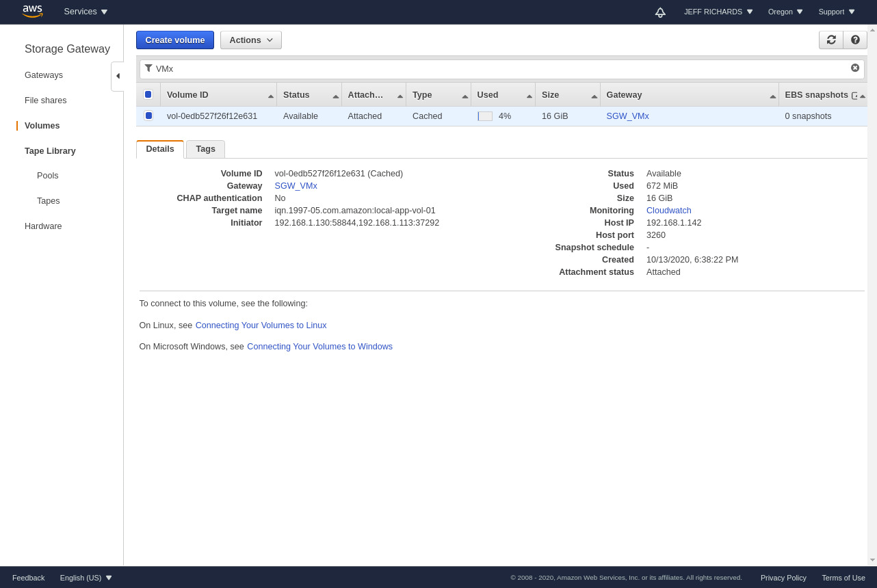The image size is (877, 588).
Task: Collapse the Storage Gateway sidebar
Action: pyautogui.click(x=117, y=76)
